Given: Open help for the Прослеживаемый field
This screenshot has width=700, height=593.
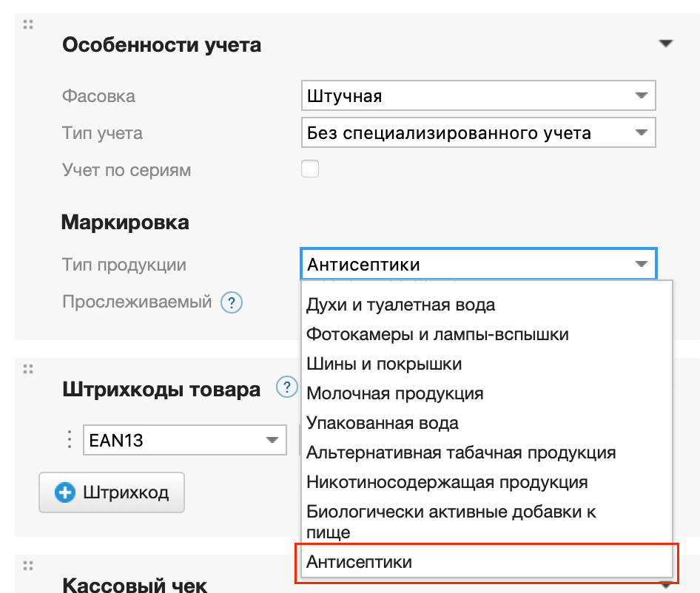Looking at the screenshot, I should click(x=231, y=302).
